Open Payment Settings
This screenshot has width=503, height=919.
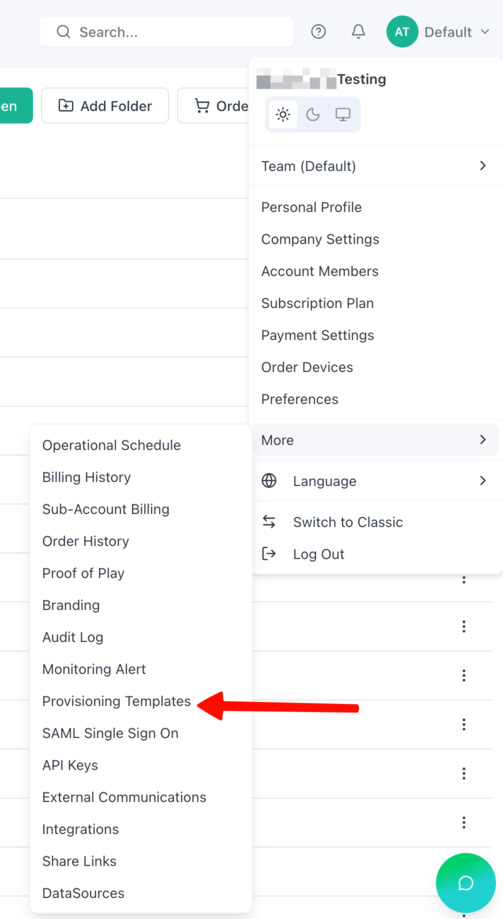tap(317, 335)
